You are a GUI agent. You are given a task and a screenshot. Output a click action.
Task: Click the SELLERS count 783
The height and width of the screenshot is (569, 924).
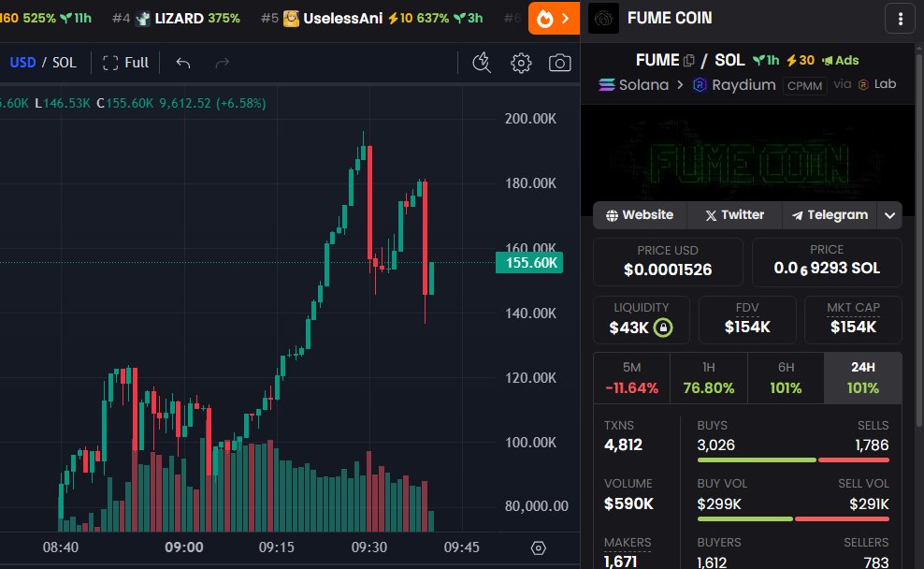[876, 562]
